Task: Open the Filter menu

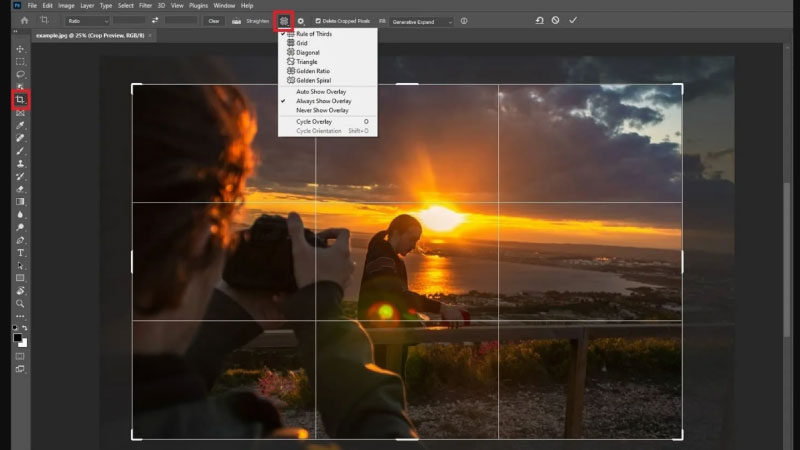Action: point(145,6)
